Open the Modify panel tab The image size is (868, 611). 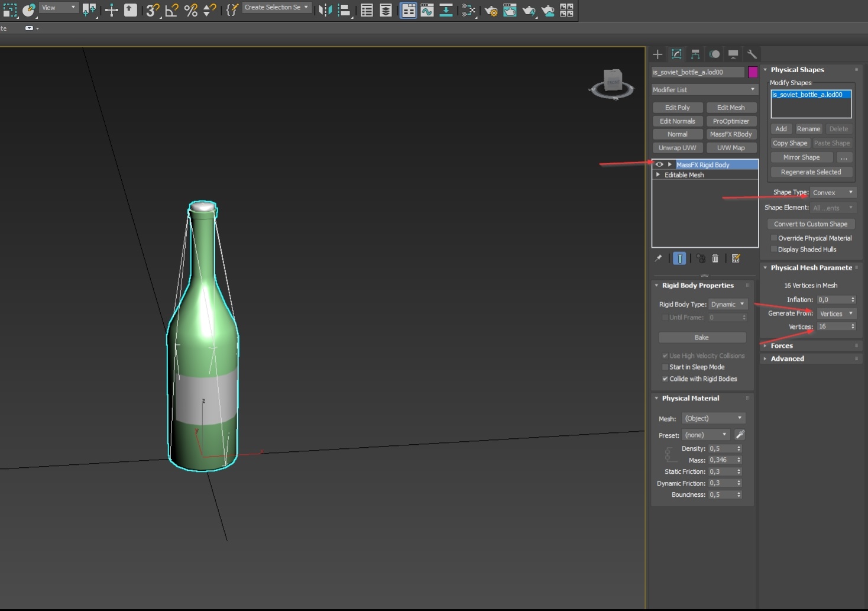click(676, 54)
